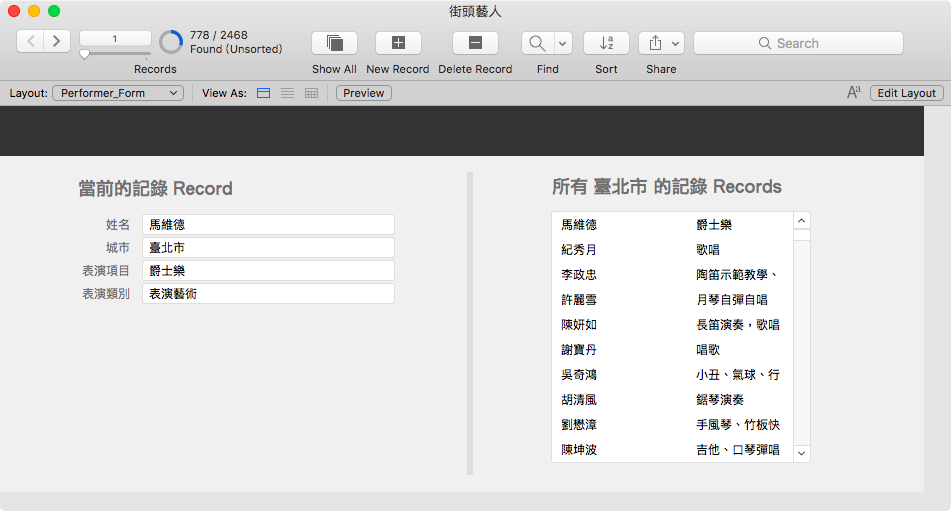Click 月琴自彈自唱 in the portal
The image size is (951, 511).
click(x=732, y=299)
